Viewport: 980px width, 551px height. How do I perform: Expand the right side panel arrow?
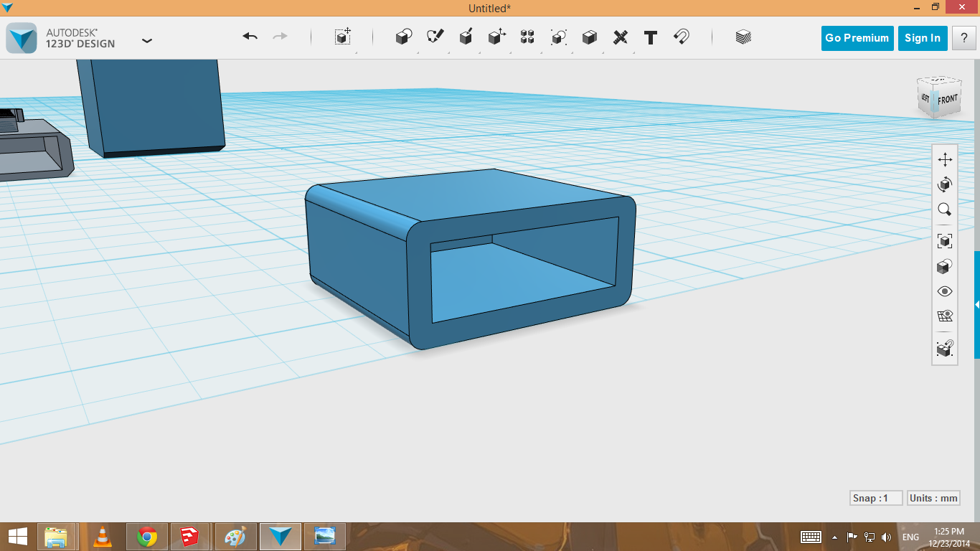coord(976,305)
